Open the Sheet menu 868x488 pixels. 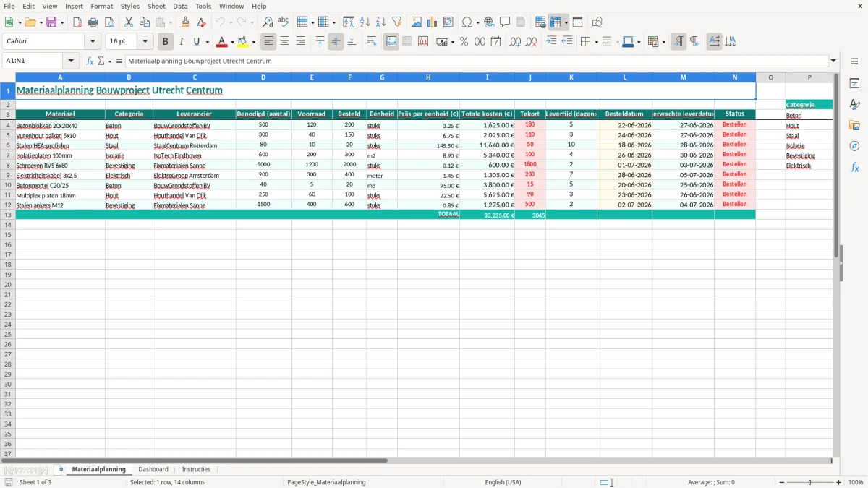click(156, 6)
